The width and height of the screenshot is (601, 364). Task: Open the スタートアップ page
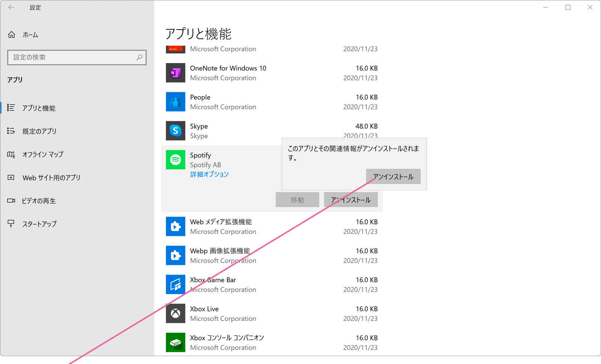39,224
